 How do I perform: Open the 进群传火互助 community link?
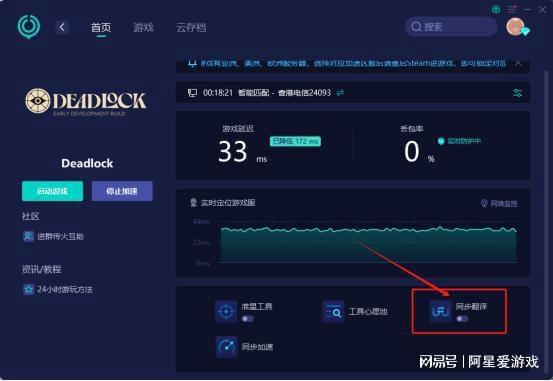(60, 236)
